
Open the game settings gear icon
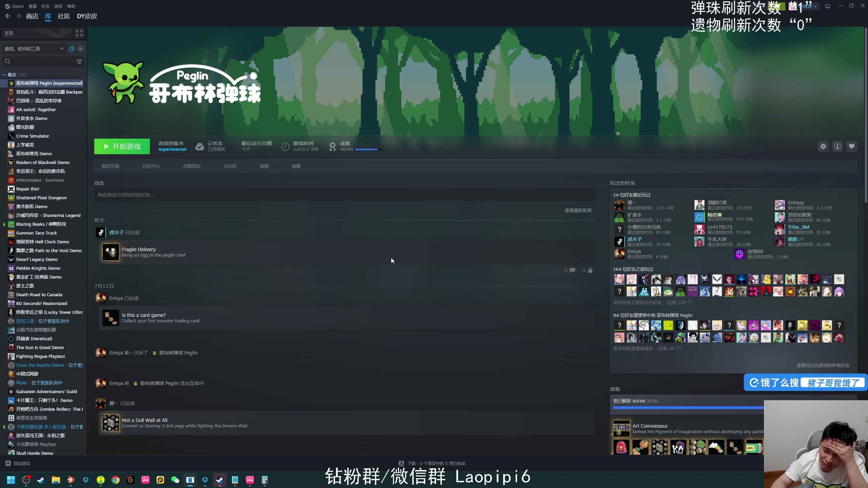click(x=823, y=146)
